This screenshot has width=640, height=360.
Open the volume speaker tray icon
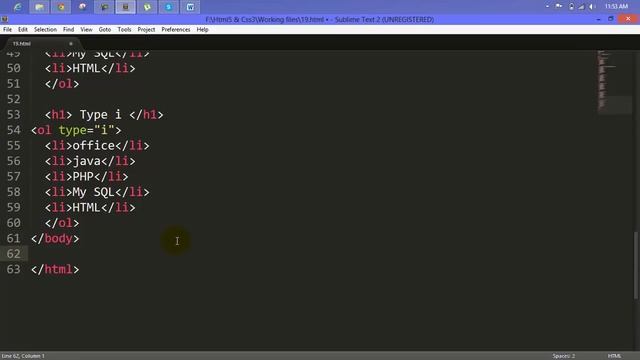click(592, 7)
